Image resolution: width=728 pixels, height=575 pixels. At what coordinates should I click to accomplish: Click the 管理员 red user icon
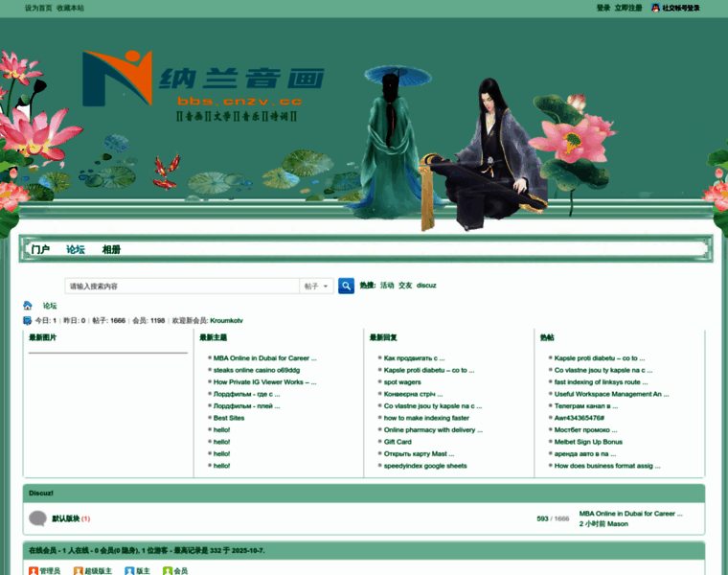coord(33,571)
